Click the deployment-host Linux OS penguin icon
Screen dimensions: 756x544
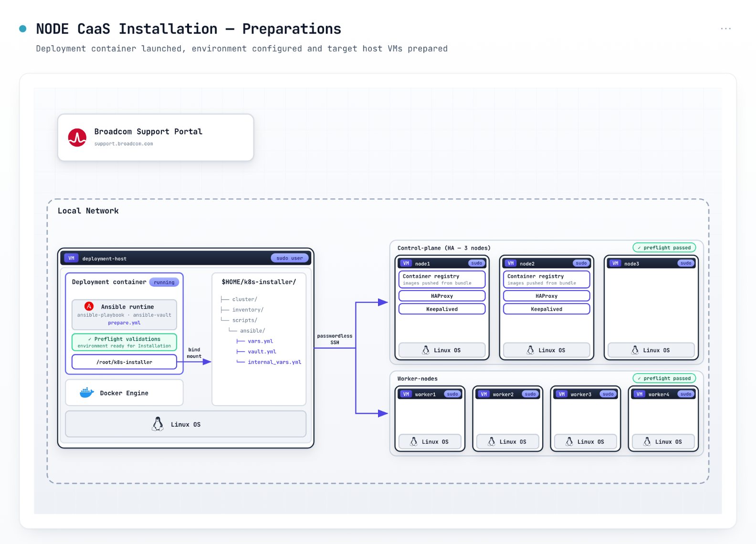click(x=157, y=424)
